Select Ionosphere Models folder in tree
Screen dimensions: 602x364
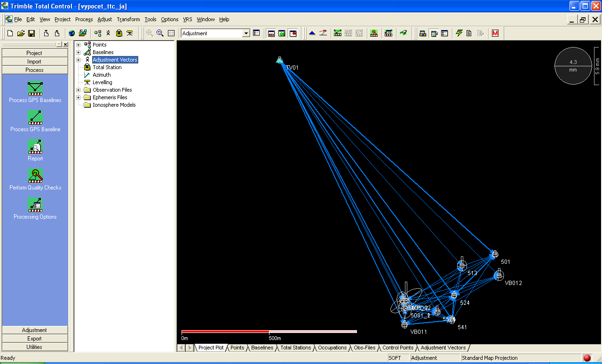[114, 105]
